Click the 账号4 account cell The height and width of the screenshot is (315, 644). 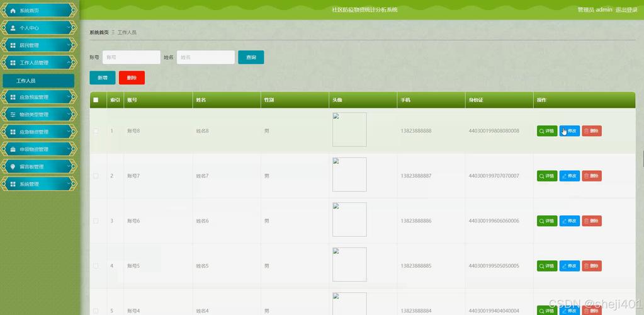pos(133,311)
